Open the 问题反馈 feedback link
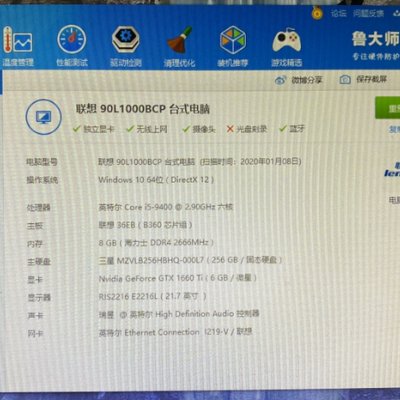 (368, 13)
